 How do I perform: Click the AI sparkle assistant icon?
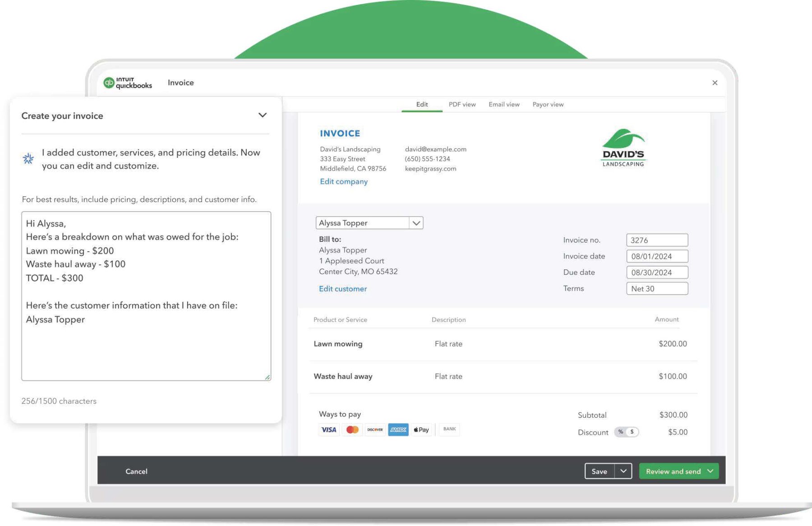(28, 158)
